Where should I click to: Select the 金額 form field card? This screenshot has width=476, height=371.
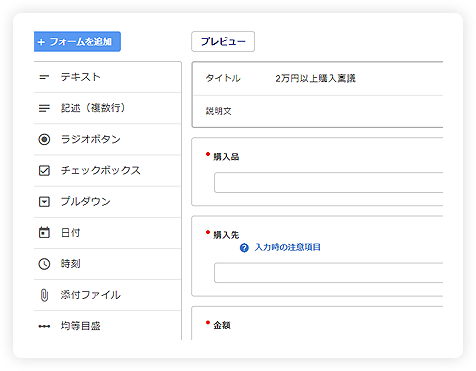click(x=317, y=323)
